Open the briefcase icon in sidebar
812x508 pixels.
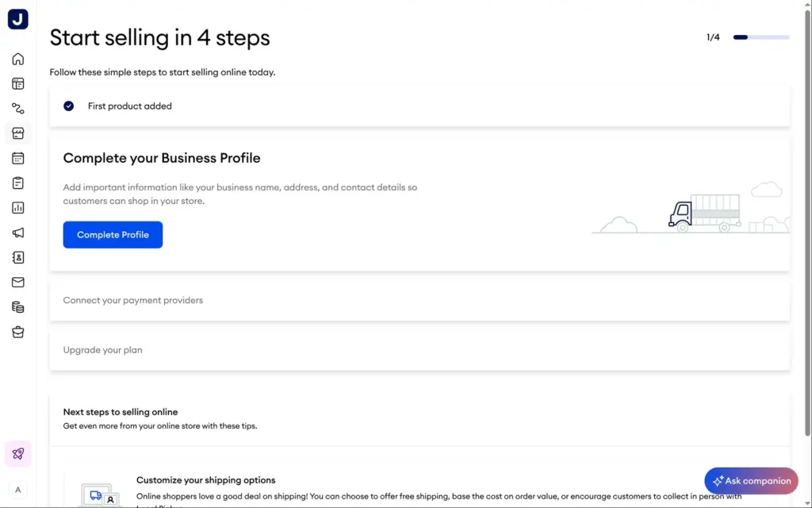click(17, 333)
